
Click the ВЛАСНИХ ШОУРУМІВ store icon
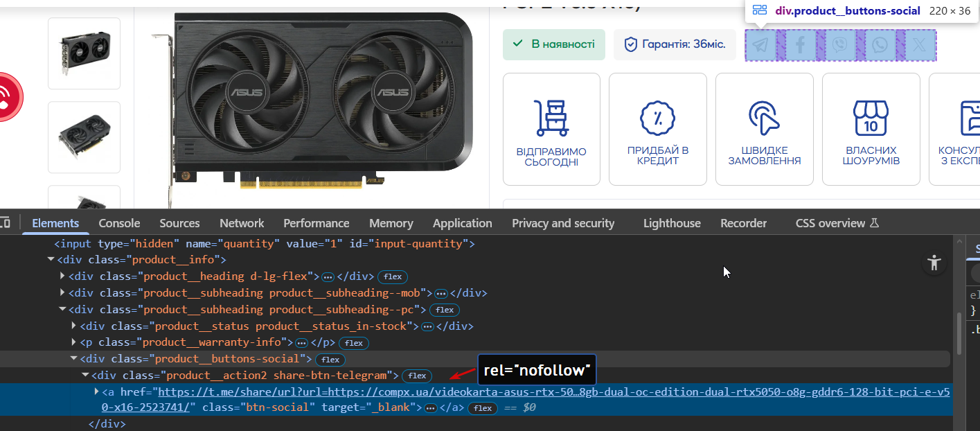(x=871, y=118)
